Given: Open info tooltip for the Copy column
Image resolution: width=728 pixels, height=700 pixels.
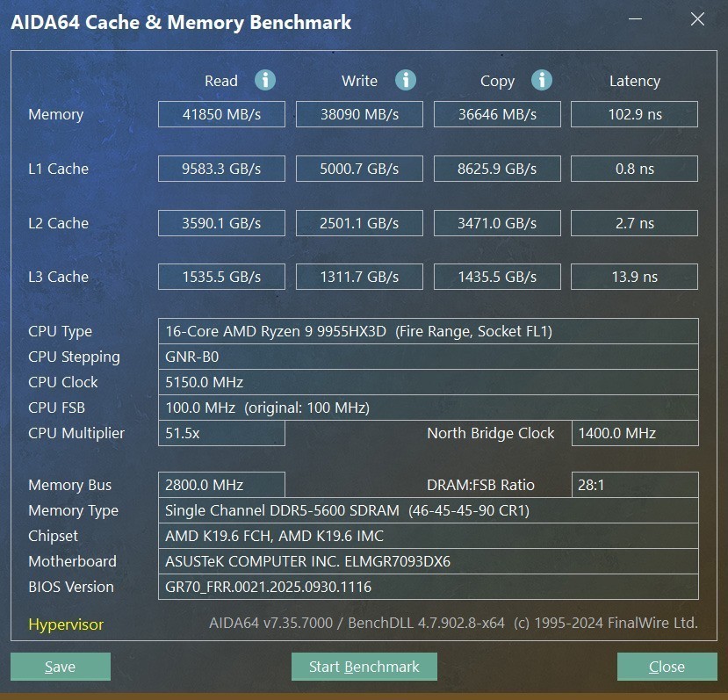Looking at the screenshot, I should coord(542,80).
